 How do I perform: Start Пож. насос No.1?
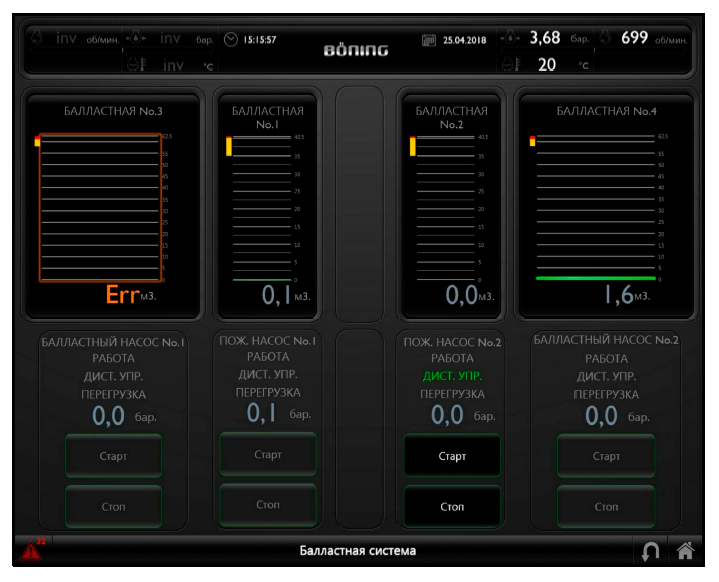[x=267, y=455]
